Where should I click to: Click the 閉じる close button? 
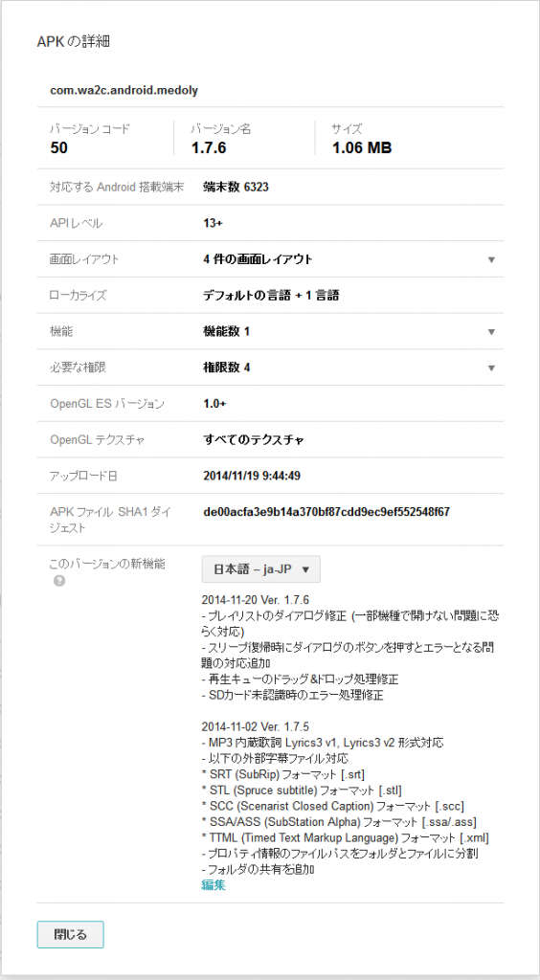(71, 935)
